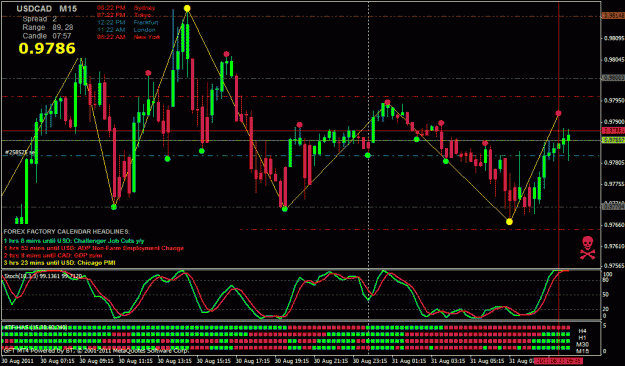Click the 31 Aug 05:15 time axis label
625x366 pixels.
coord(487,361)
